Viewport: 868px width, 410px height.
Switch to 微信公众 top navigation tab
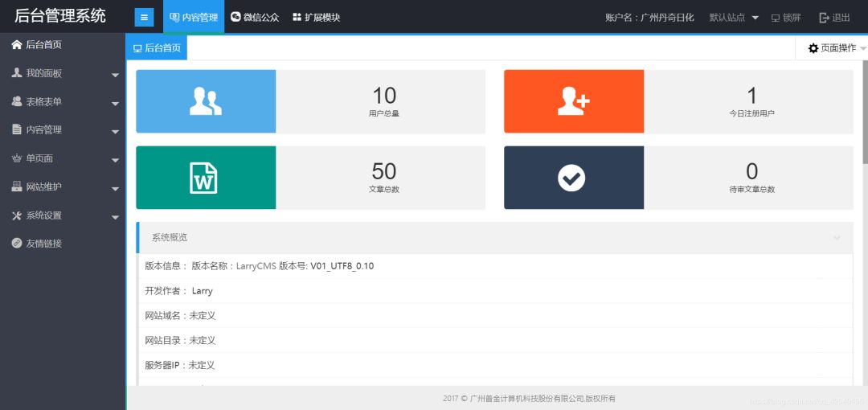[255, 17]
